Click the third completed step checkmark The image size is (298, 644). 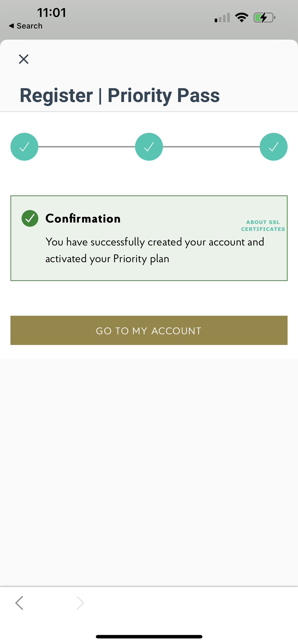(x=273, y=147)
